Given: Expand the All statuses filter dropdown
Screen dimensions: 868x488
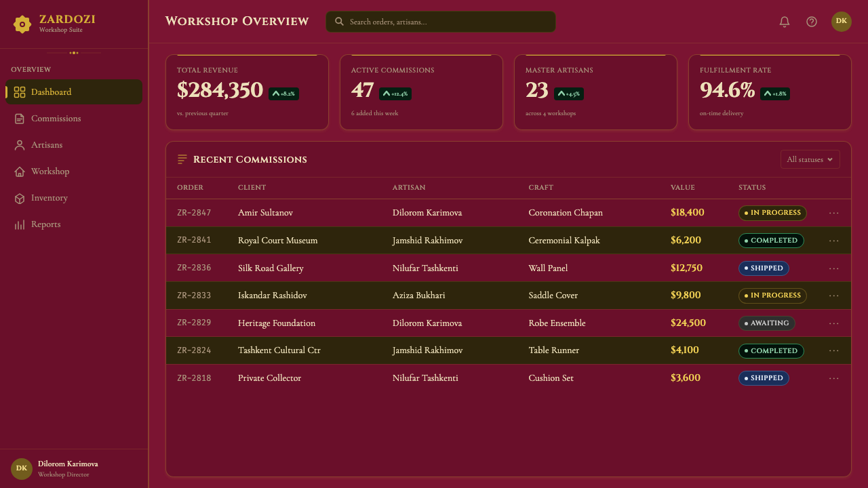Looking at the screenshot, I should (810, 159).
